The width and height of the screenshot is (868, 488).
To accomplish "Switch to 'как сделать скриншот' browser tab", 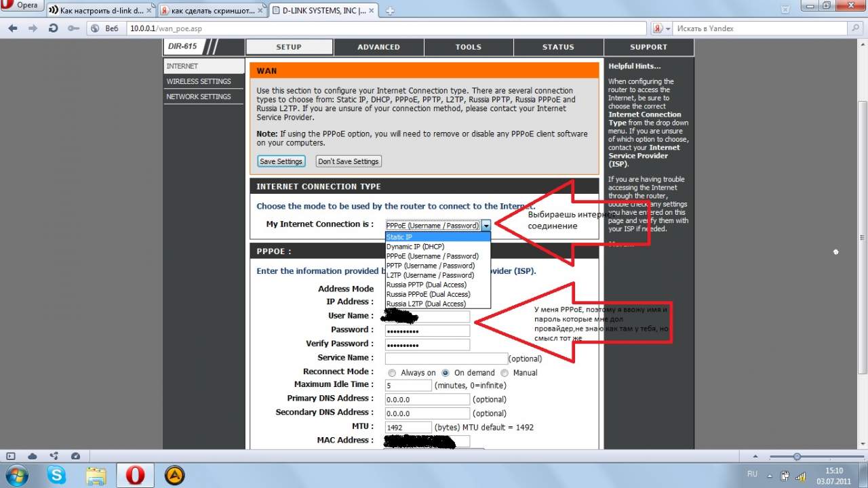I will pyautogui.click(x=213, y=11).
